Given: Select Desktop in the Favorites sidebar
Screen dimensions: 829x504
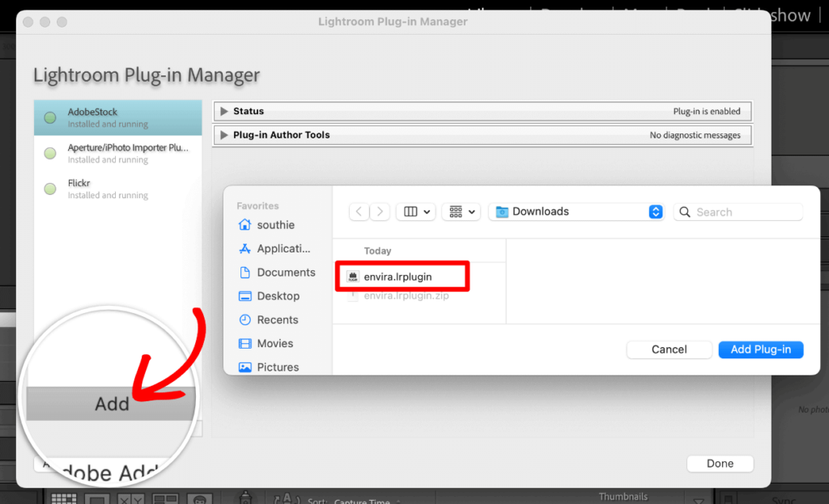Looking at the screenshot, I should [269, 296].
